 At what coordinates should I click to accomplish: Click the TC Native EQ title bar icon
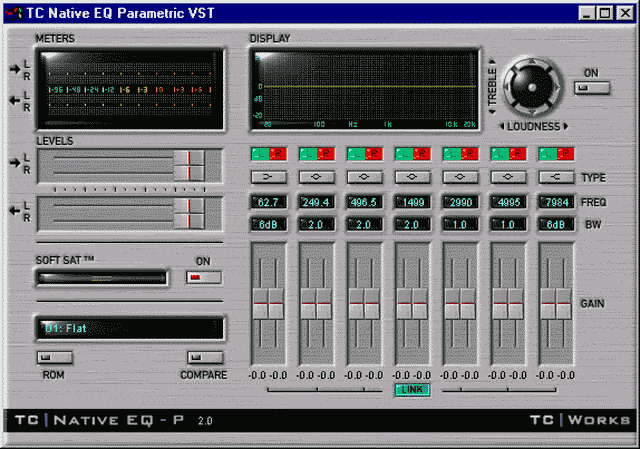(14, 13)
